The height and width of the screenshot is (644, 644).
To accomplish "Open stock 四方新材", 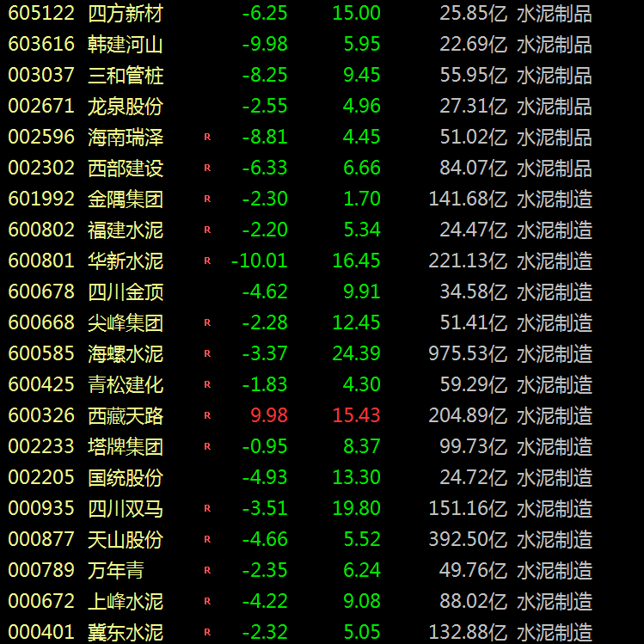I will point(126,13).
